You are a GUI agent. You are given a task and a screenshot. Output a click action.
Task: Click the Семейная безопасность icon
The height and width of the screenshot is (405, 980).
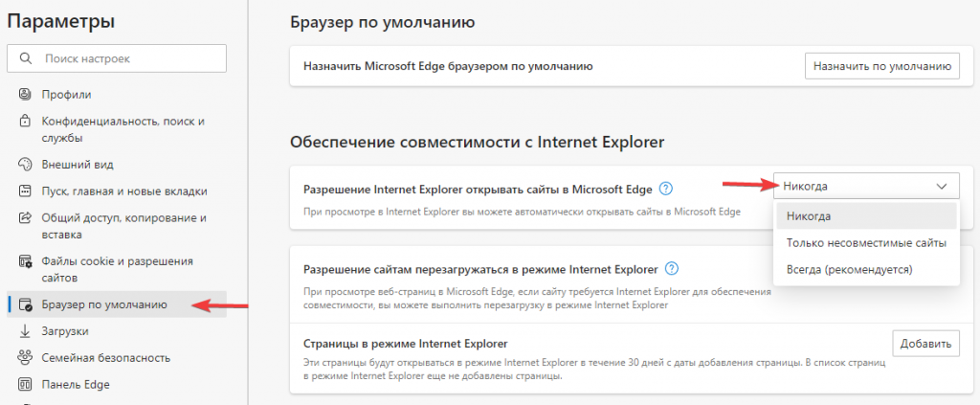[25, 358]
